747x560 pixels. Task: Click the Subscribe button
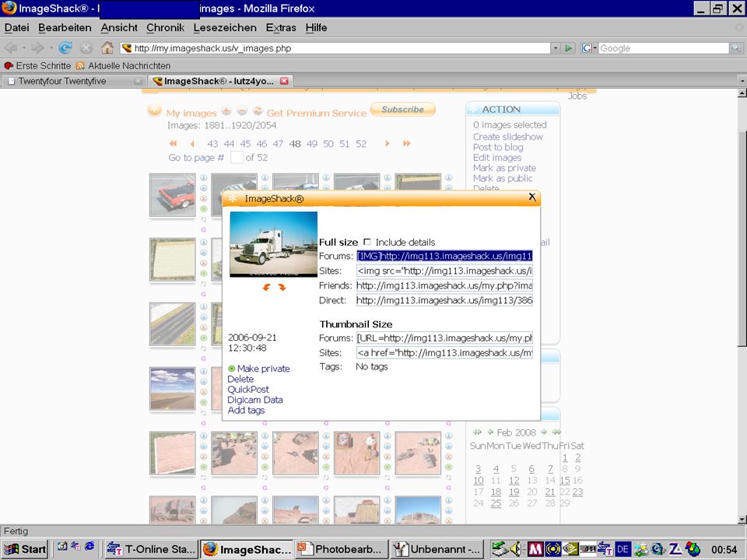[402, 109]
